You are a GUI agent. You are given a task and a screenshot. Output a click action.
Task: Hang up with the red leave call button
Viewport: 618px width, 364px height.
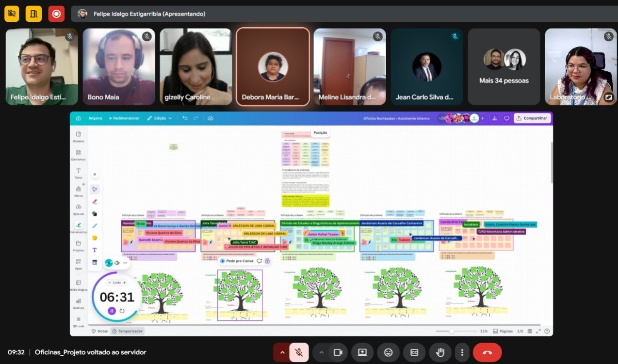487,352
